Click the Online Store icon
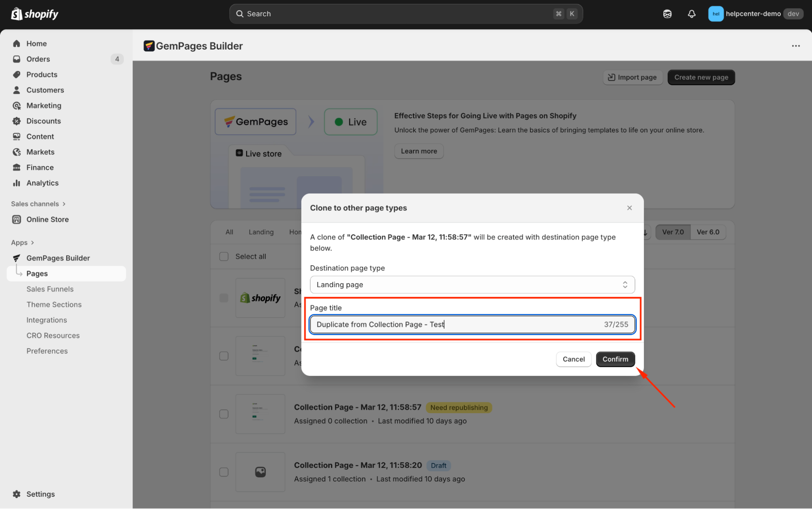 pyautogui.click(x=17, y=219)
